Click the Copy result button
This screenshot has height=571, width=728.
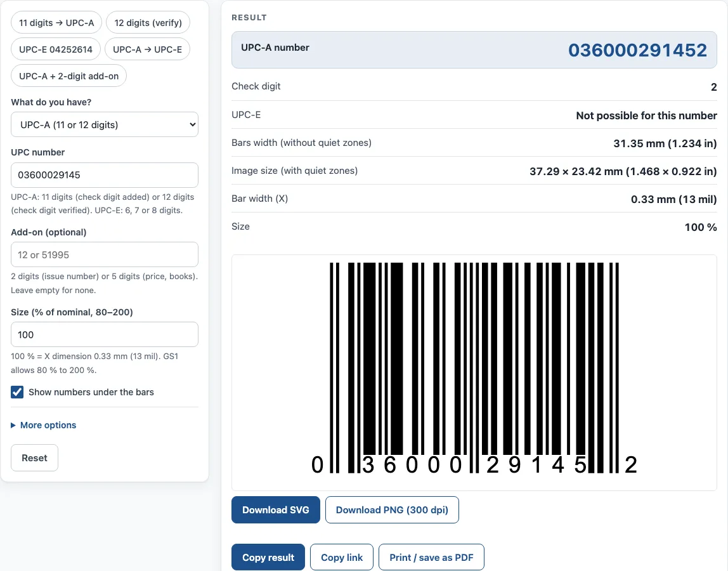click(x=268, y=557)
